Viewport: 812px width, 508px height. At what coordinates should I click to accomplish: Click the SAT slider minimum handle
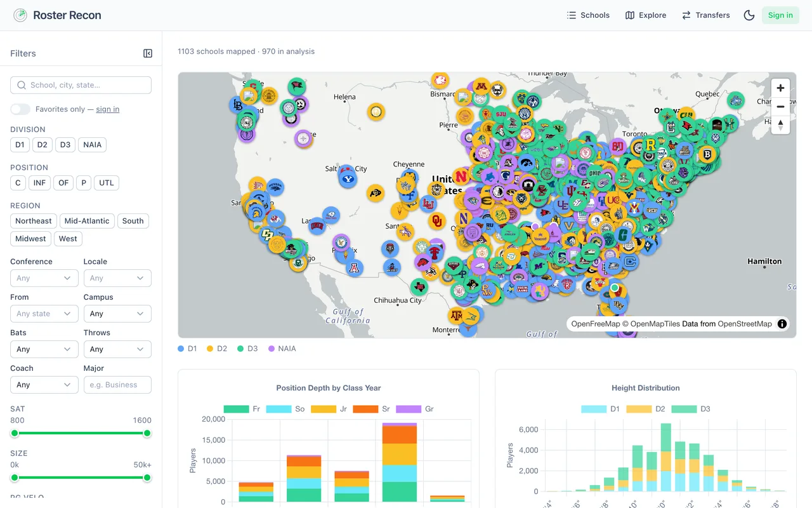pos(15,433)
